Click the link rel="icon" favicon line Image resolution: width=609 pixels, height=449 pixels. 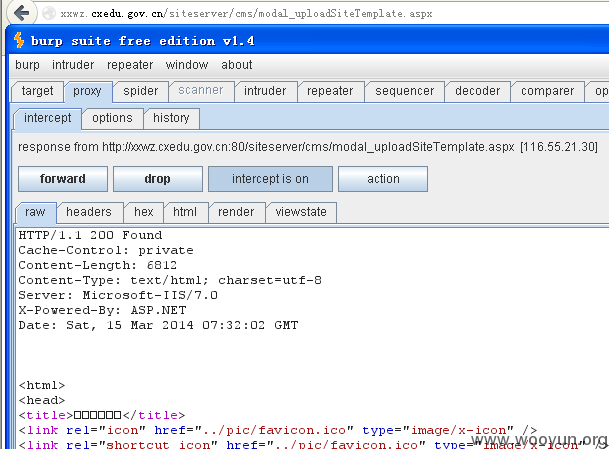[278, 430]
